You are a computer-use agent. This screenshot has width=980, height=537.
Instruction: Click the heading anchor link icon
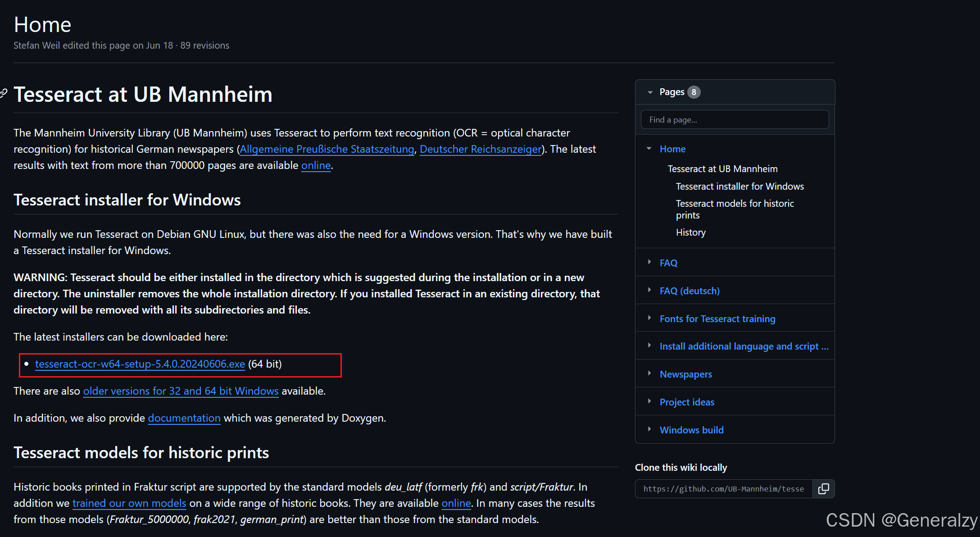point(4,93)
